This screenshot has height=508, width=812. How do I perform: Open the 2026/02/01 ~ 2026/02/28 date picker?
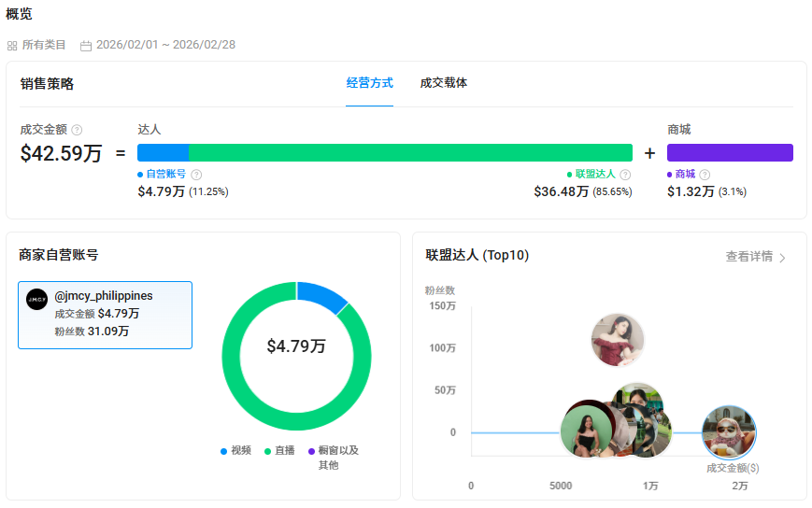point(165,45)
